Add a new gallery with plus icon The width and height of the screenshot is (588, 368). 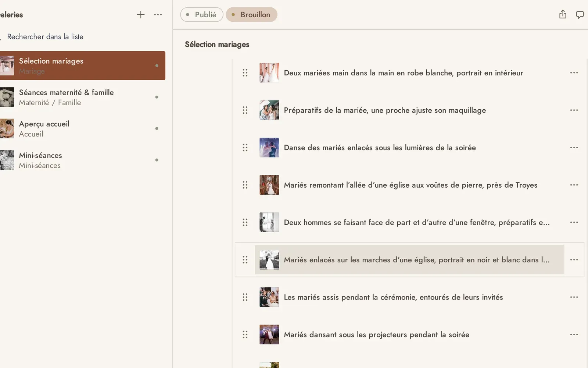point(141,15)
